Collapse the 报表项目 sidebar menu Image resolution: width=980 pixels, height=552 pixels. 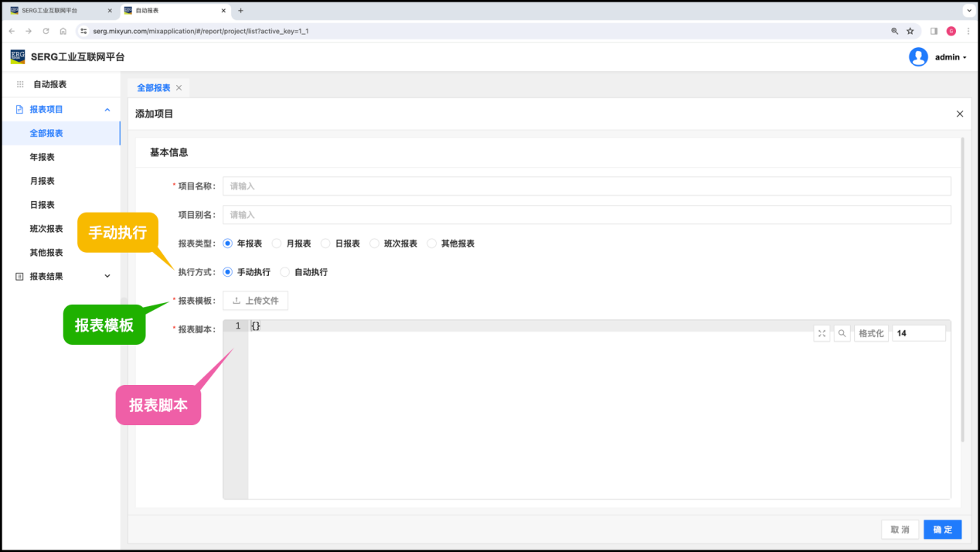(107, 110)
